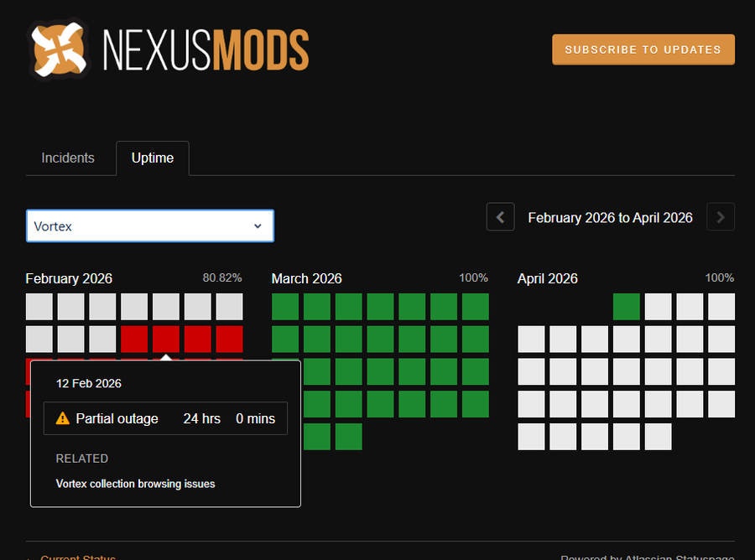Click the dropdown chevron in Vortex selector
This screenshot has height=560, width=755.
258,226
